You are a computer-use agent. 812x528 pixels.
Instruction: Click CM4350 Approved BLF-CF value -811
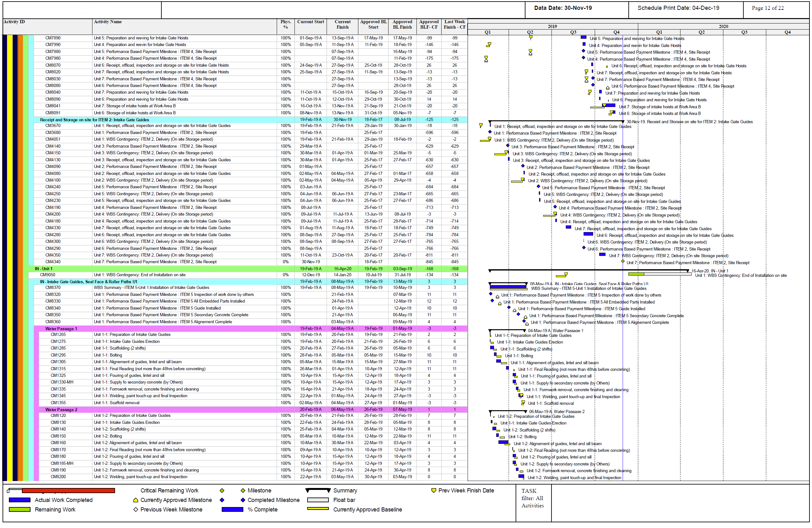coord(429,255)
